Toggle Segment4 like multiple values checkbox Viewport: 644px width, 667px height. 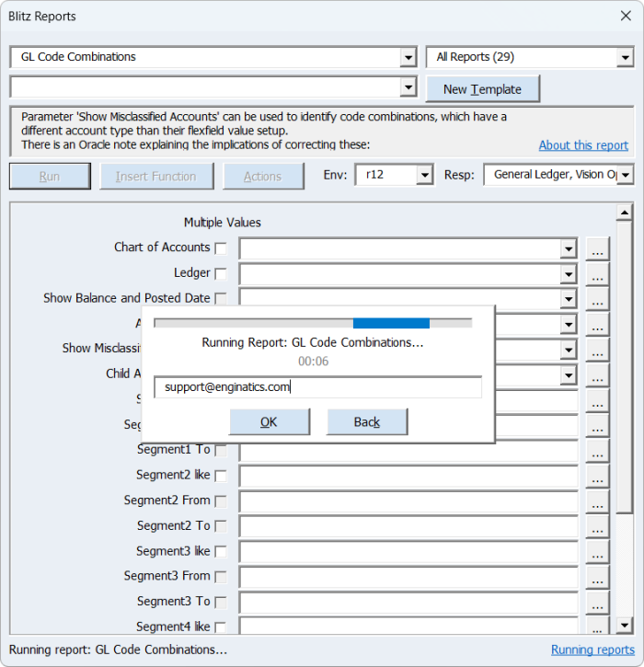click(x=221, y=627)
